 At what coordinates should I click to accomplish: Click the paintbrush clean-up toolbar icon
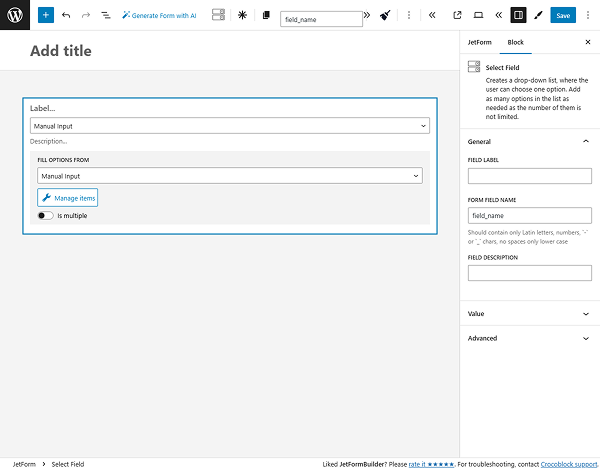click(385, 15)
